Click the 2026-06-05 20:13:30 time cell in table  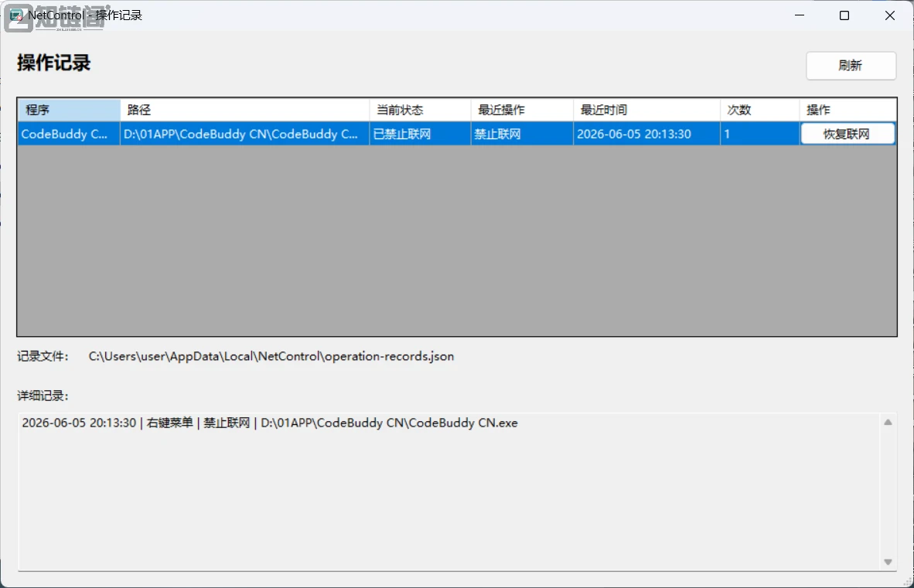click(x=647, y=134)
